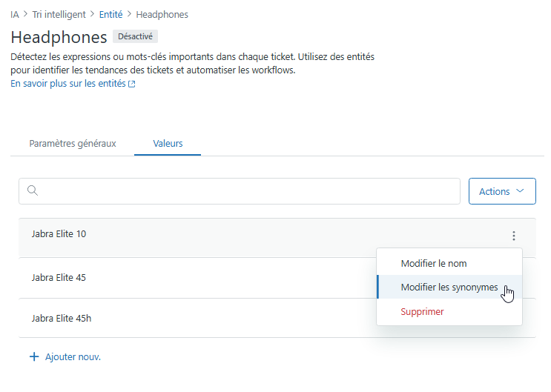Select the Jabra Elite 45h value
This screenshot has width=551, height=392.
61,318
